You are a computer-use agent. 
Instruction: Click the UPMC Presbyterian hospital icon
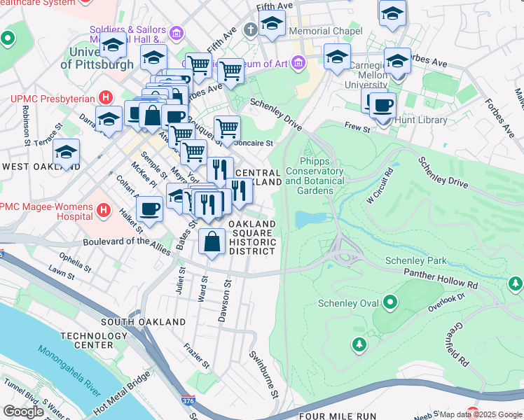(106, 97)
